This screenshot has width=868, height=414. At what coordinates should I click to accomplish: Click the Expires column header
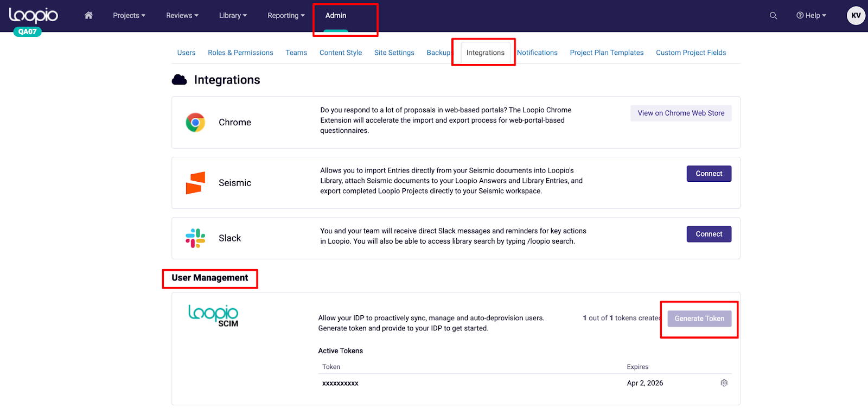tap(637, 367)
